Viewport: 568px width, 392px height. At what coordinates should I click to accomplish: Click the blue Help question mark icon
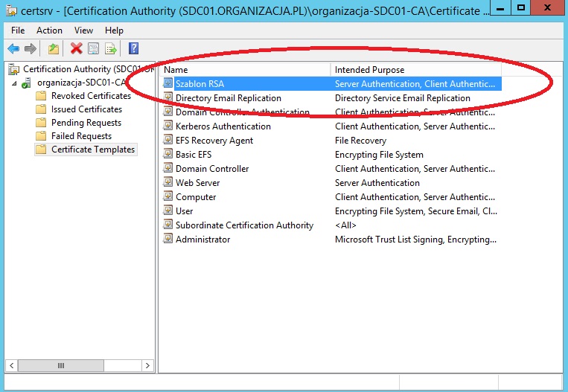134,48
